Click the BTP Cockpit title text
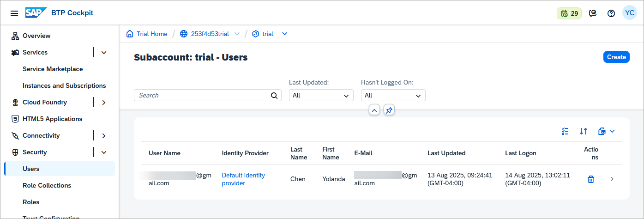This screenshot has width=644, height=219. [72, 13]
